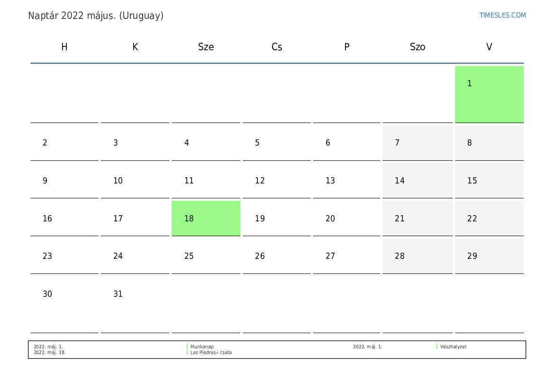Click Sunday day 8 cell
Image resolution: width=554 pixels, height=392 pixels.
pos(489,143)
